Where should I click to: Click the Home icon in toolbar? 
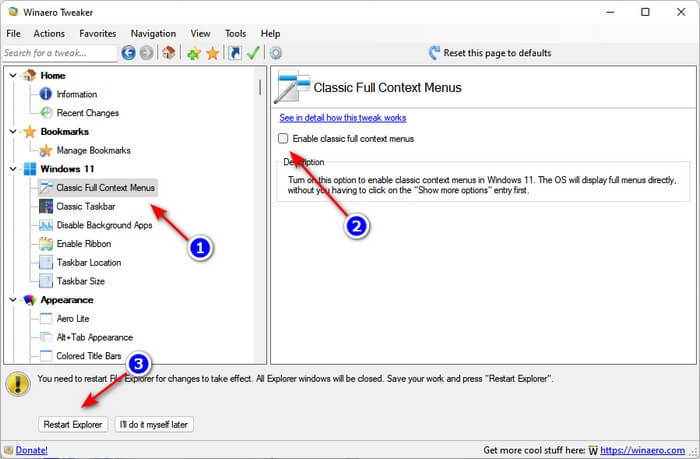pyautogui.click(x=169, y=53)
